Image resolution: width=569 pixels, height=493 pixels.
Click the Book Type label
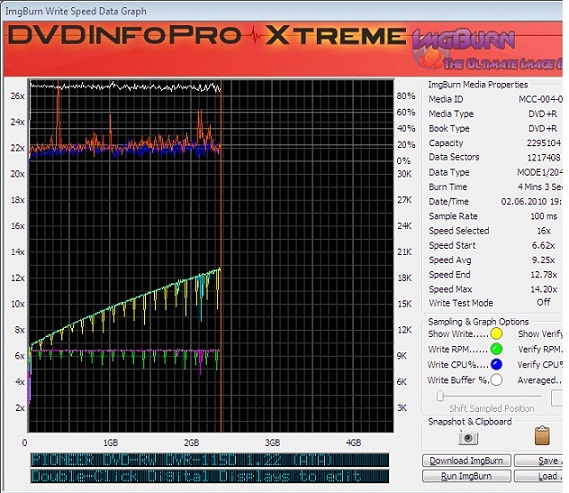449,128
